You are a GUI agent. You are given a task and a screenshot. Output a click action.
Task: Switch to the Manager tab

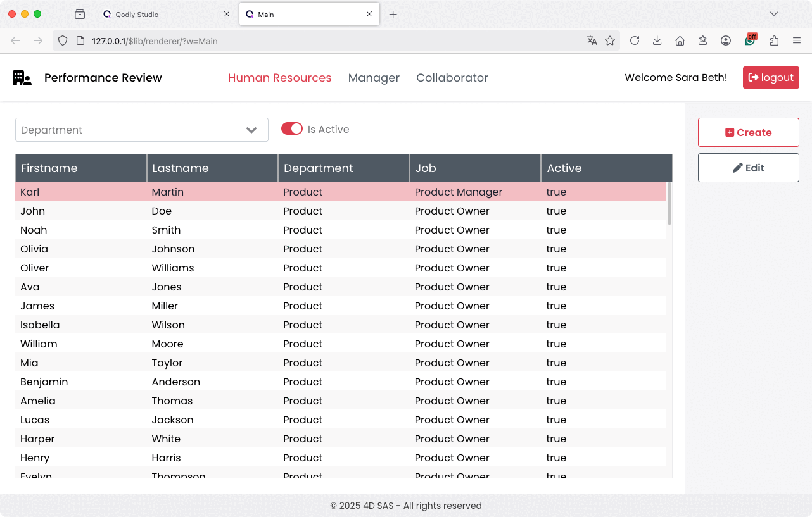pos(374,78)
